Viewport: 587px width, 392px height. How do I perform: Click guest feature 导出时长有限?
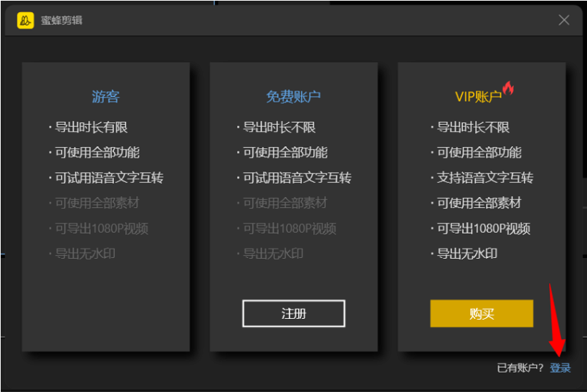[x=91, y=128]
